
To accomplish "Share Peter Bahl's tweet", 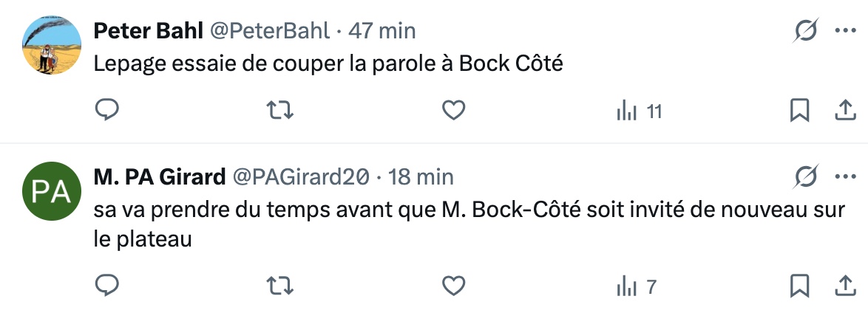I will [x=844, y=111].
